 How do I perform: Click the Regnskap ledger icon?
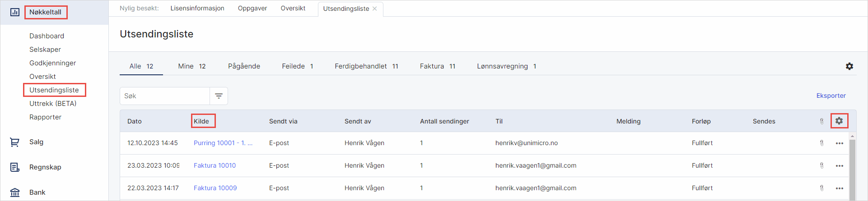pos(15,167)
